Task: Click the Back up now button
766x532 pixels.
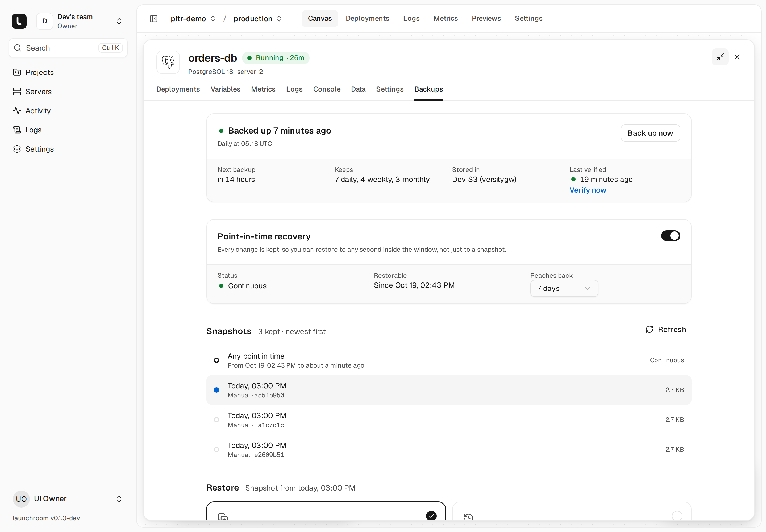Action: tap(650, 133)
